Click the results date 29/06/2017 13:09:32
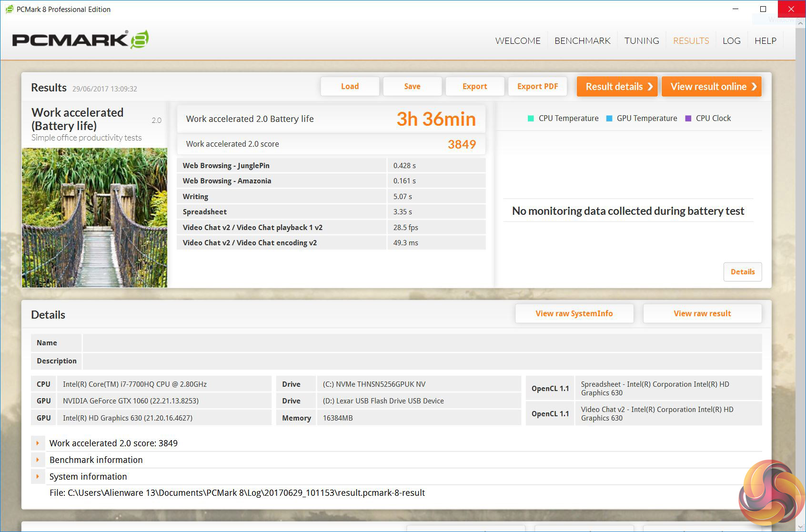The width and height of the screenshot is (806, 532). click(105, 89)
